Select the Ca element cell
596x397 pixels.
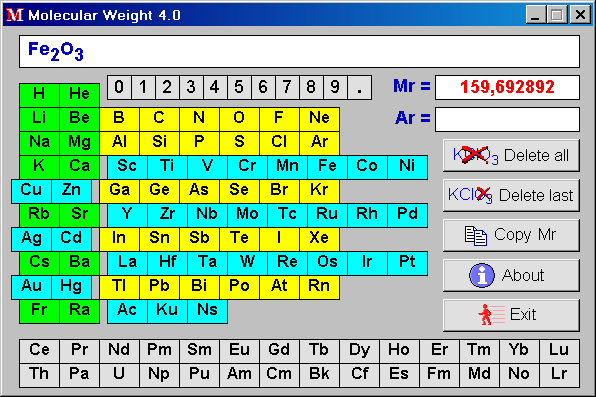coord(79,167)
